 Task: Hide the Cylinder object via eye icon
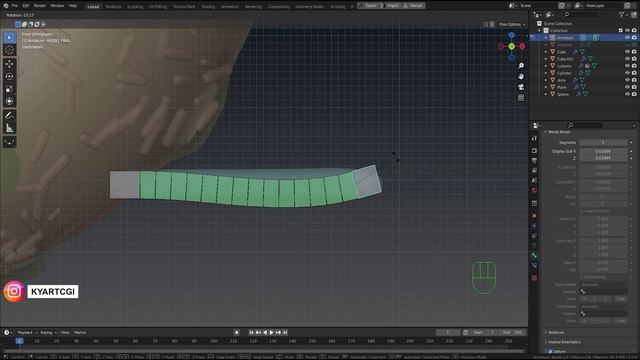(627, 73)
